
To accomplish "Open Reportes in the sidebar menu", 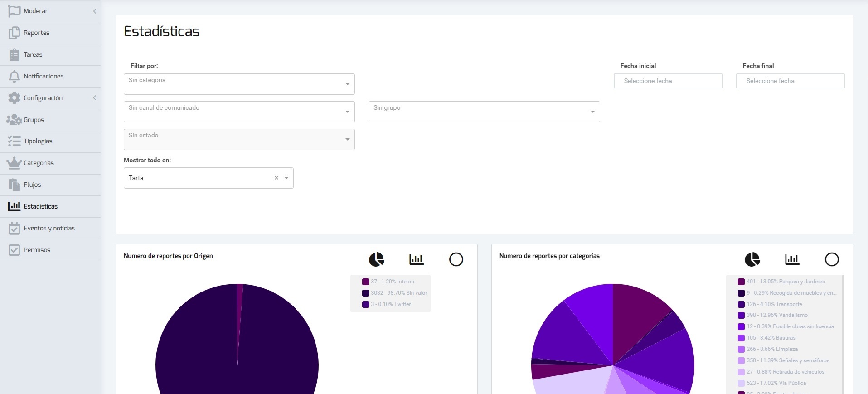I will pyautogui.click(x=36, y=33).
